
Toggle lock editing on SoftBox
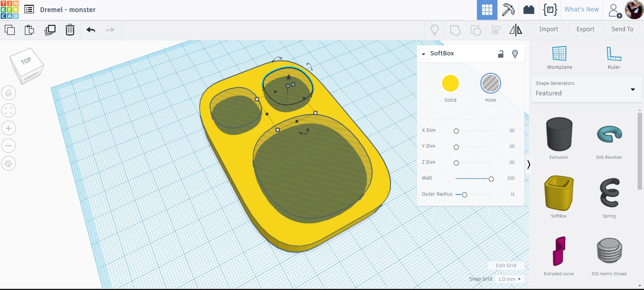click(x=501, y=54)
